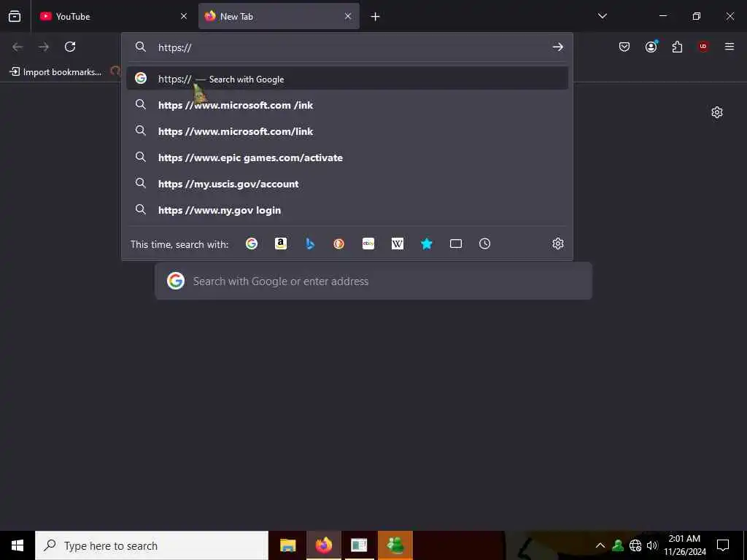Go forward one page

44,47
